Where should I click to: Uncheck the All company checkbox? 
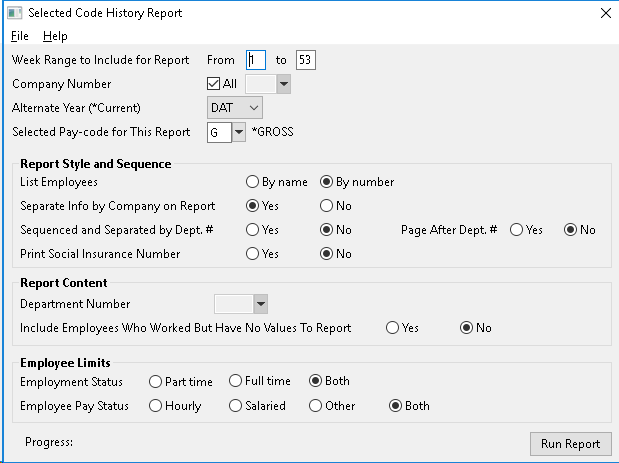click(x=213, y=84)
